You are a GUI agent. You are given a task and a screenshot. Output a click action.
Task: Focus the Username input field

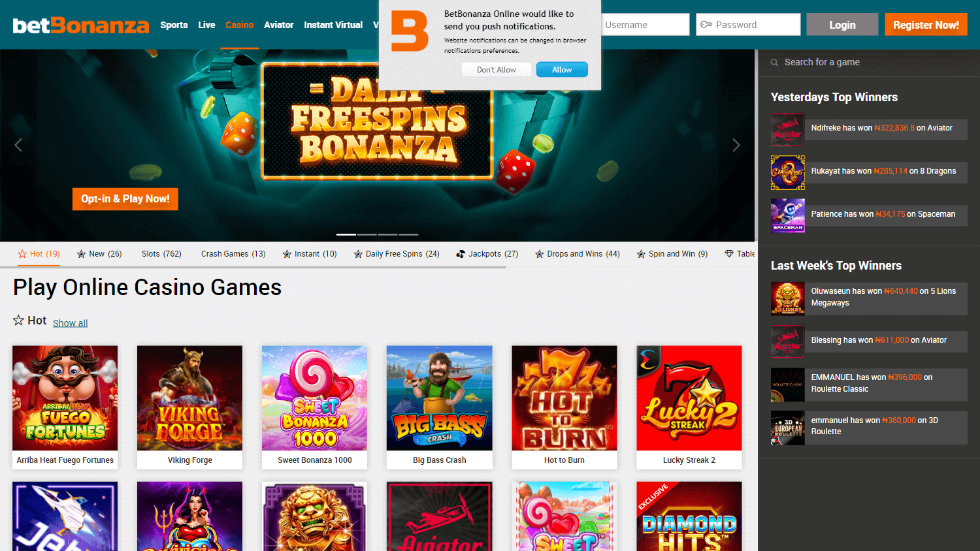coord(645,25)
